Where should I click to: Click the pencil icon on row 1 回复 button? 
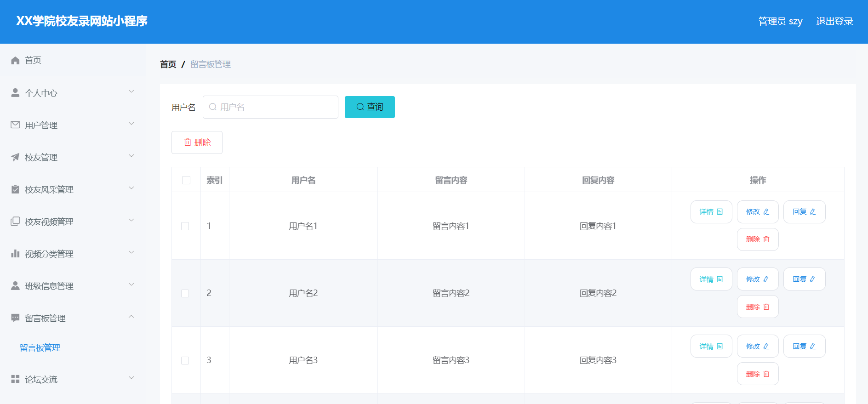tap(813, 212)
